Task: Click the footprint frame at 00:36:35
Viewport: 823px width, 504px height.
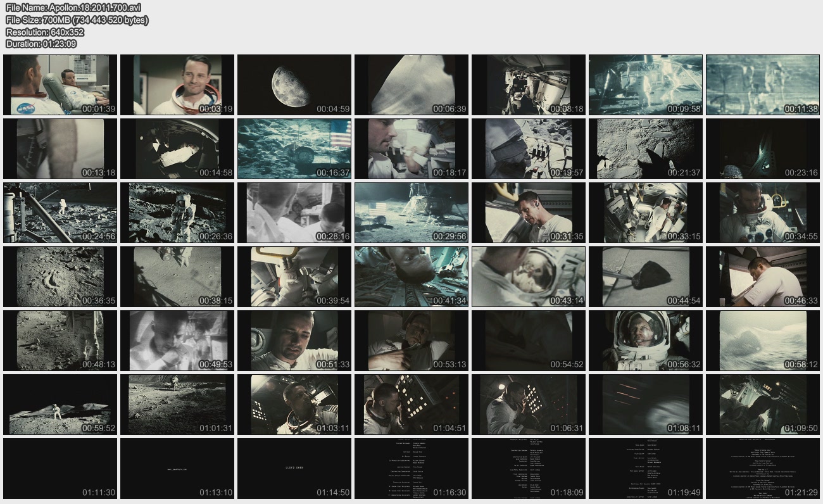Action: 60,277
